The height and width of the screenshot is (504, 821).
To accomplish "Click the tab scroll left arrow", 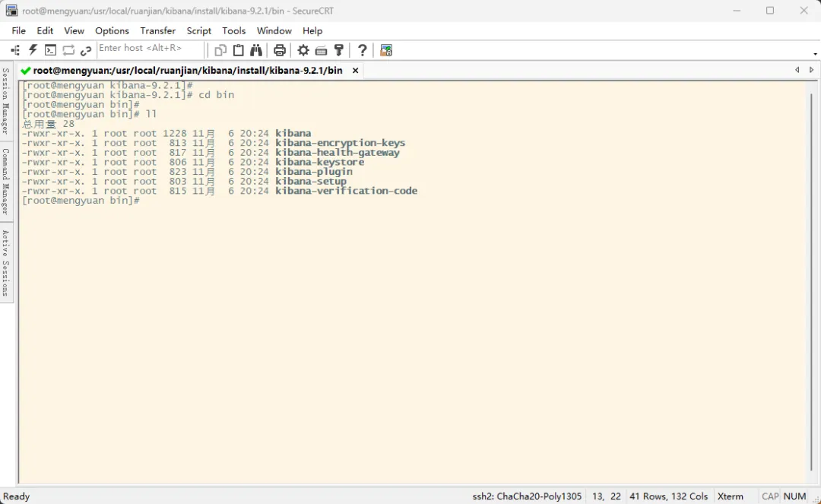I will pyautogui.click(x=797, y=70).
